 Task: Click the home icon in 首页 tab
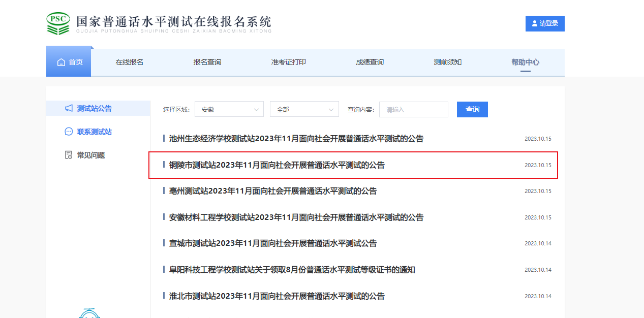pyautogui.click(x=62, y=62)
